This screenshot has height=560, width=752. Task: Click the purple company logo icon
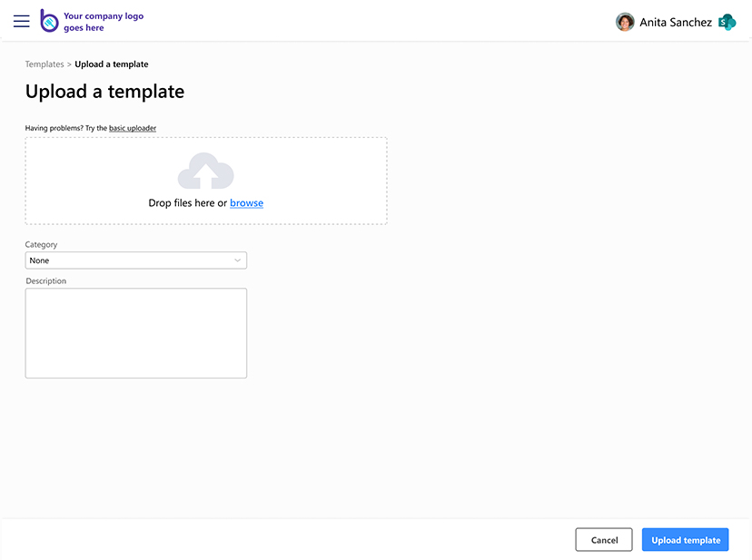(49, 21)
